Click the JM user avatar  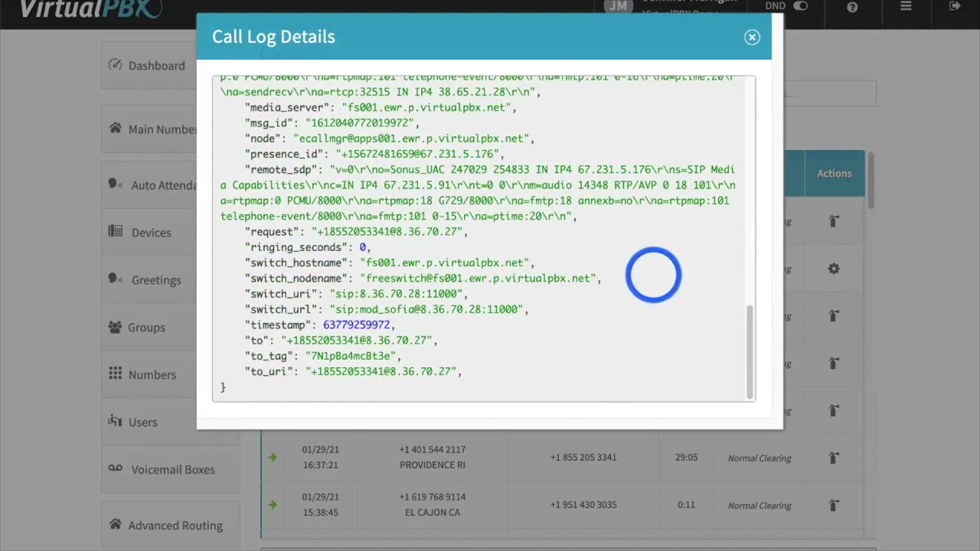617,6
